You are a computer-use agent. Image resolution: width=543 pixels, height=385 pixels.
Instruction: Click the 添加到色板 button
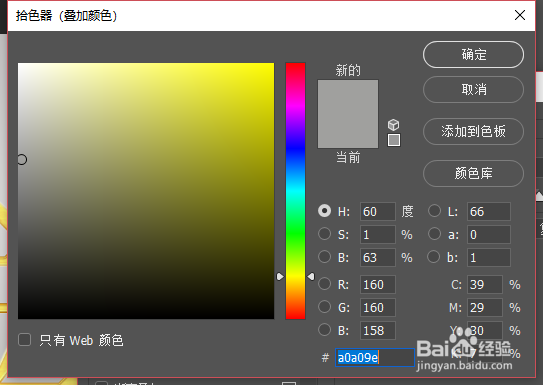pyautogui.click(x=473, y=132)
